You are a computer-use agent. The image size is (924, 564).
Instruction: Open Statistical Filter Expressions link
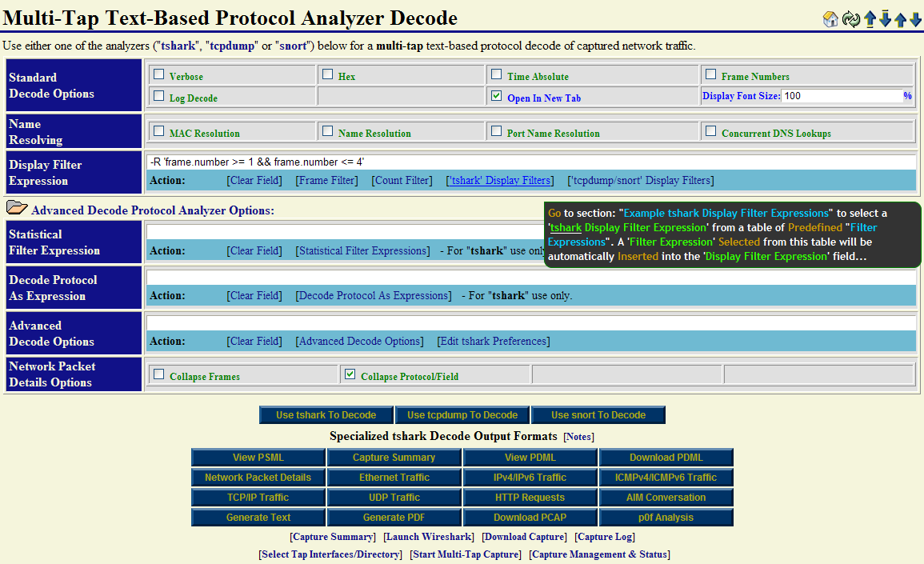click(x=362, y=250)
